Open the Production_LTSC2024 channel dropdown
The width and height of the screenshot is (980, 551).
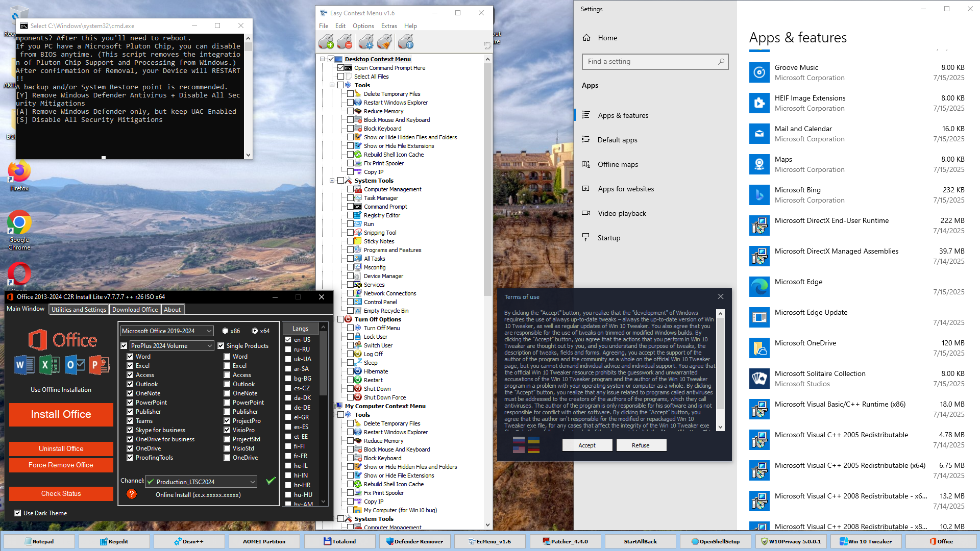201,482
